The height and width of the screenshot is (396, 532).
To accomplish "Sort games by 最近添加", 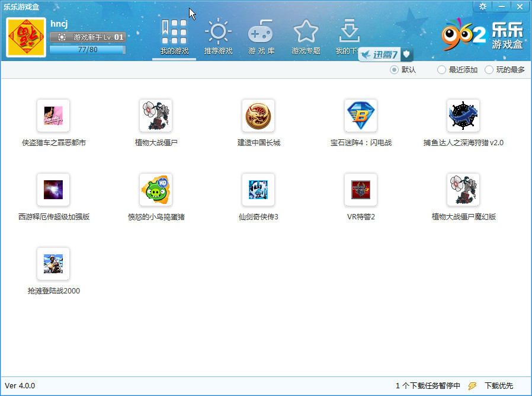I will (457, 69).
